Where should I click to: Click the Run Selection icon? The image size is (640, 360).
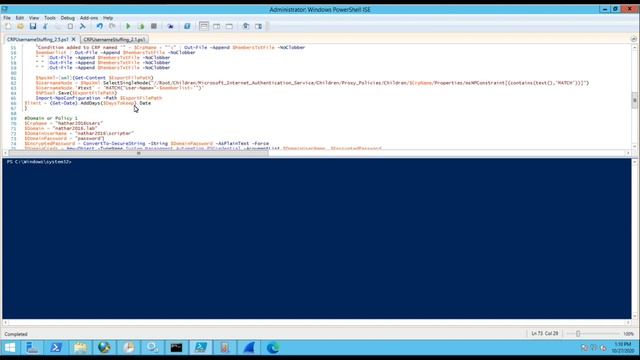tap(141, 26)
